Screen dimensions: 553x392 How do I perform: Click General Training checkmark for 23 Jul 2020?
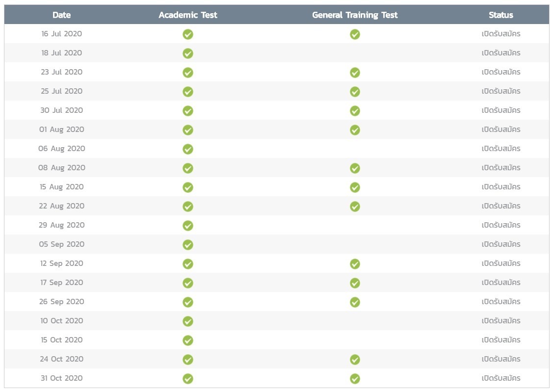click(x=355, y=73)
